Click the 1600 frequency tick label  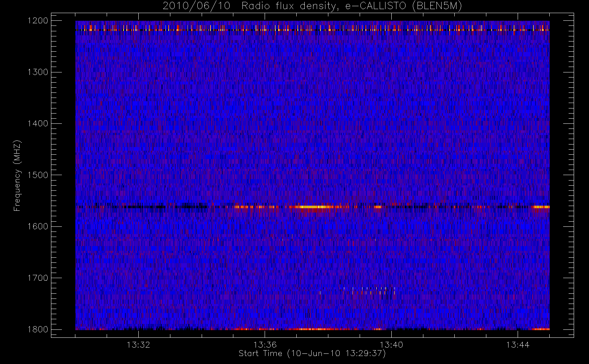click(38, 226)
